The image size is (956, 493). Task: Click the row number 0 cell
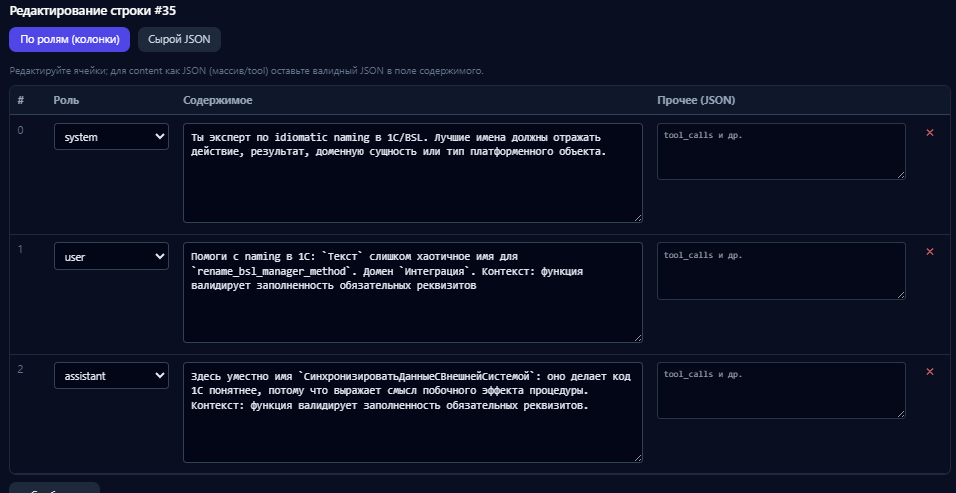(21, 130)
